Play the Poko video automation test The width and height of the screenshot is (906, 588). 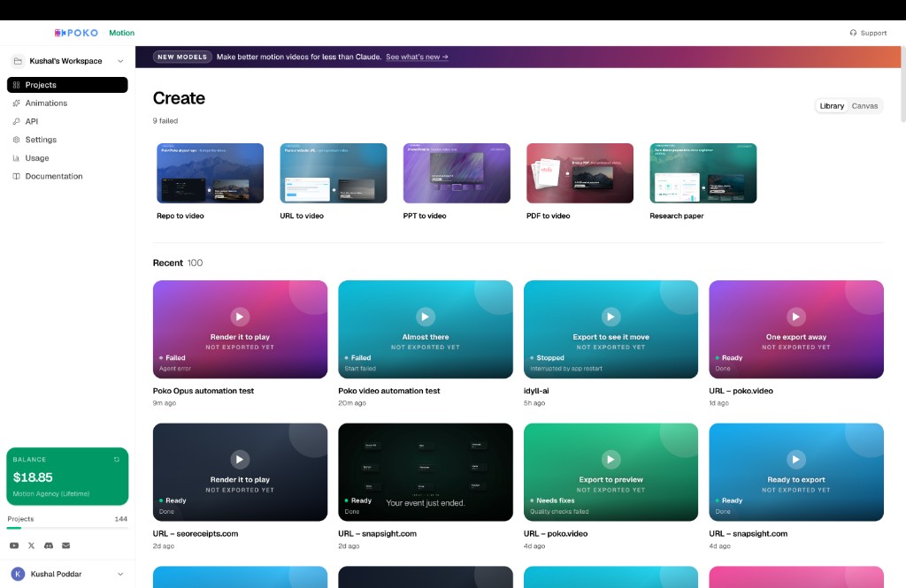426,317
